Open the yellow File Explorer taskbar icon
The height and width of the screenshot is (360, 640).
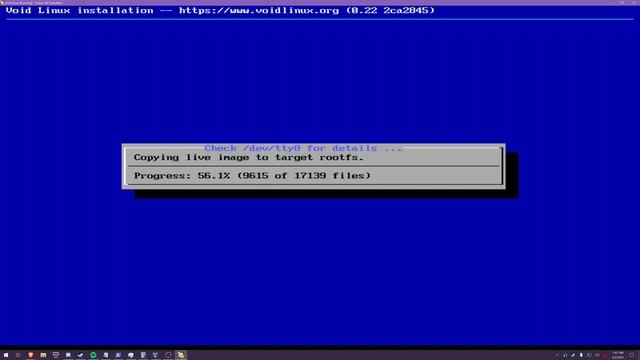pos(43,355)
